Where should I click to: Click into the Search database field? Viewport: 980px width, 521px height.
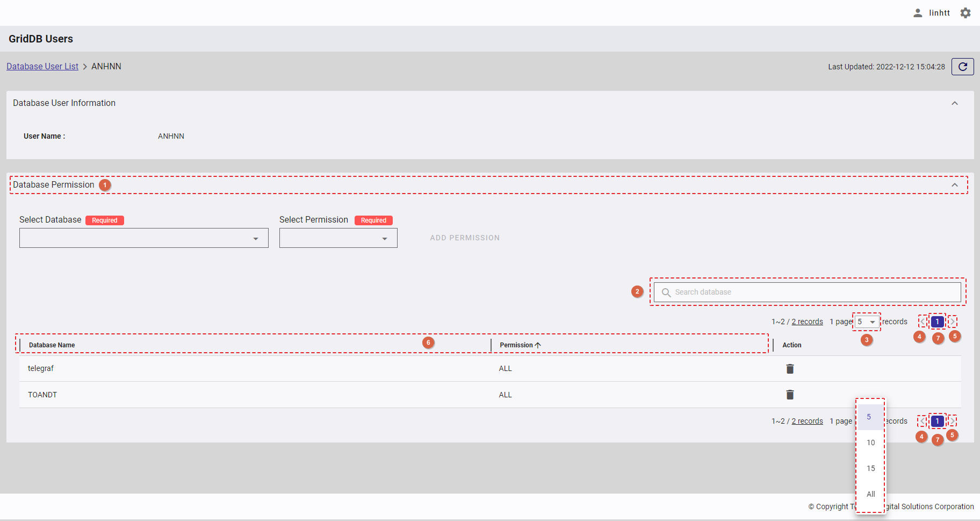[x=807, y=292]
